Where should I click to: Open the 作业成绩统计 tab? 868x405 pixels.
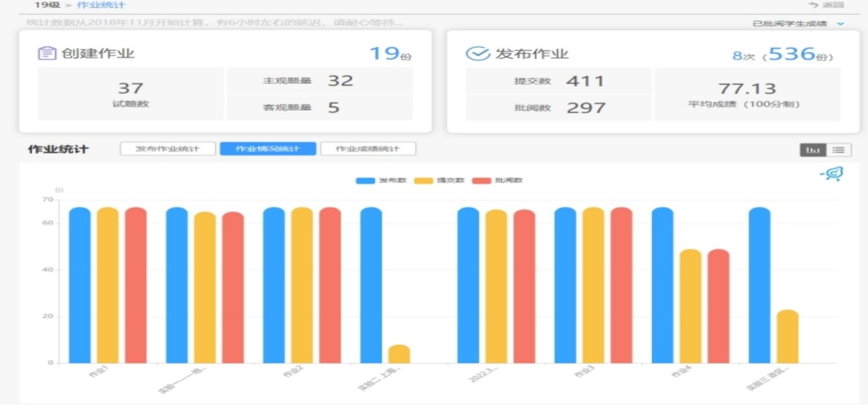tap(368, 149)
